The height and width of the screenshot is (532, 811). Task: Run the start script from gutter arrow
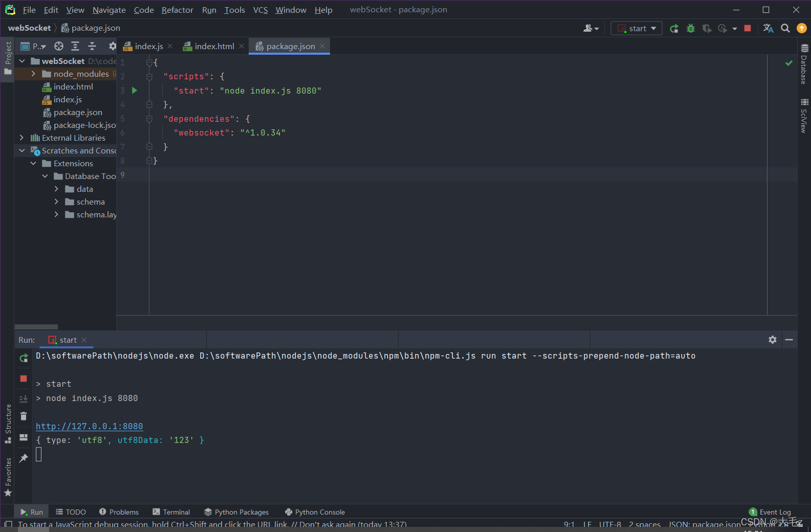(x=135, y=91)
